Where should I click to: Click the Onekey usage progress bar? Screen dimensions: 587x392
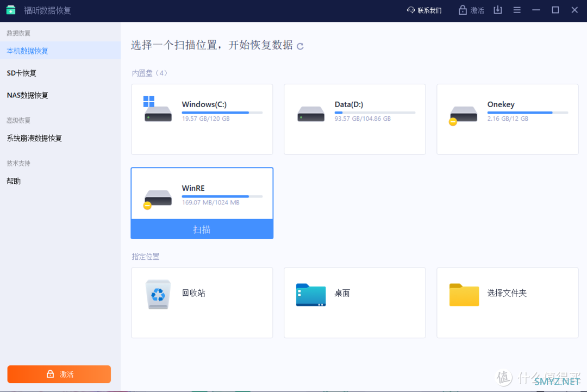click(x=527, y=113)
